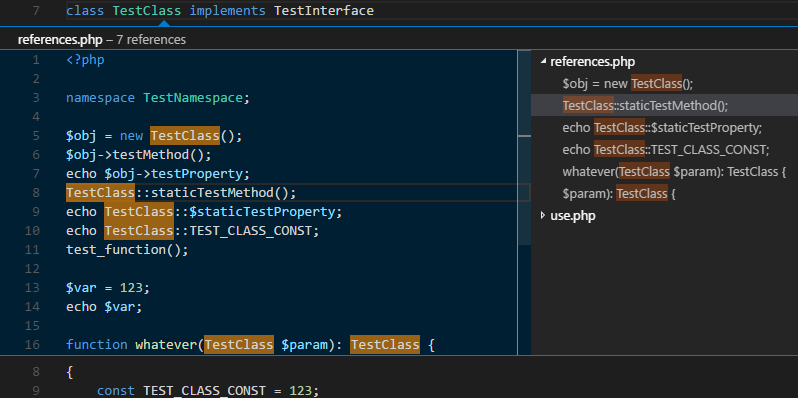
Task: Click the peek preview scrollbar overview ruler
Action: (x=524, y=203)
